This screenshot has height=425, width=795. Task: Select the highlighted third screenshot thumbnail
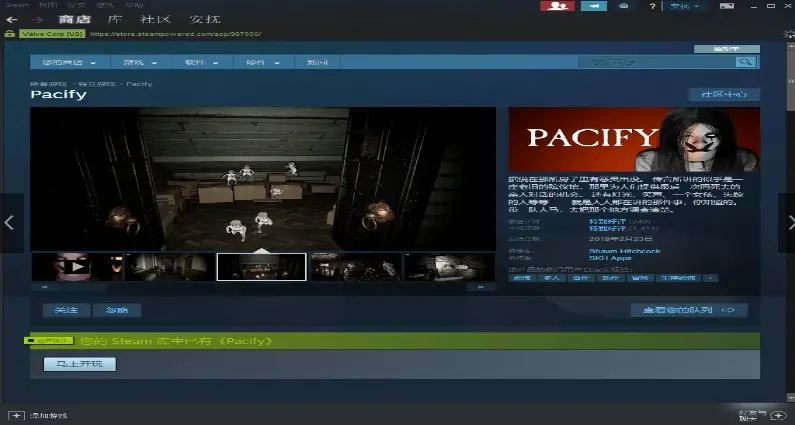(261, 267)
